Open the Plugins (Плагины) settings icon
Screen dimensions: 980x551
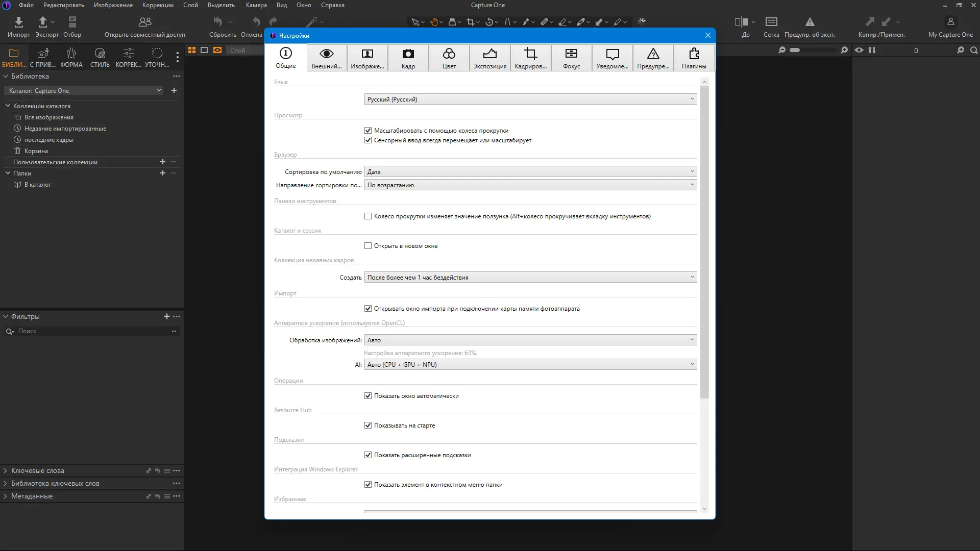694,54
